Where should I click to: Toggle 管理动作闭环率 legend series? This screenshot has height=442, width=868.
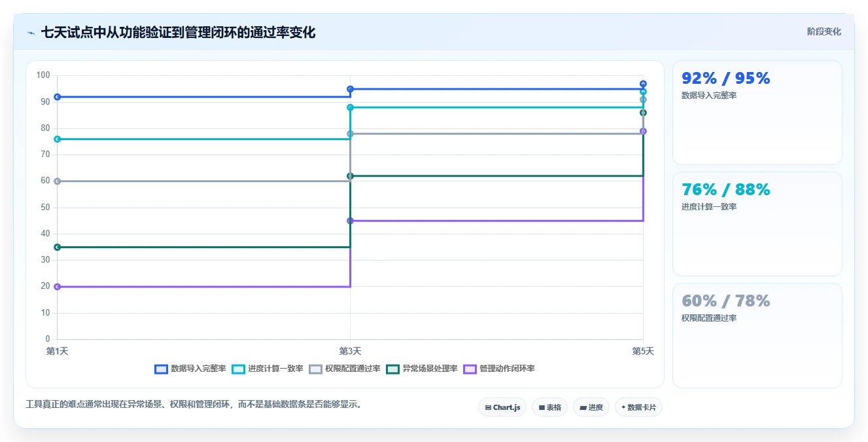coord(499,369)
